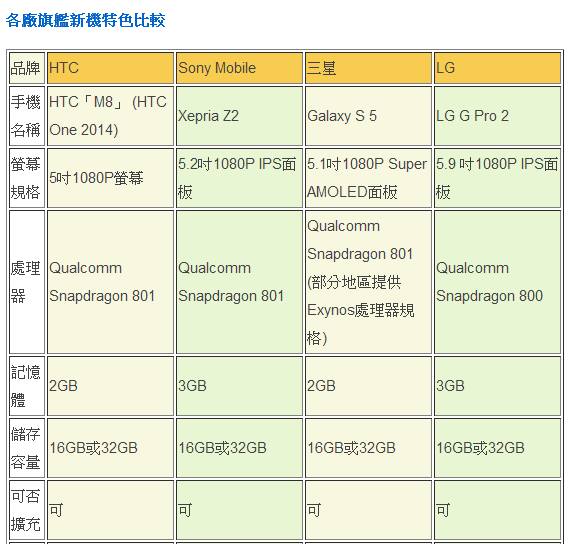Click the 可否擴充 row label
The width and height of the screenshot is (569, 544).
point(27,510)
